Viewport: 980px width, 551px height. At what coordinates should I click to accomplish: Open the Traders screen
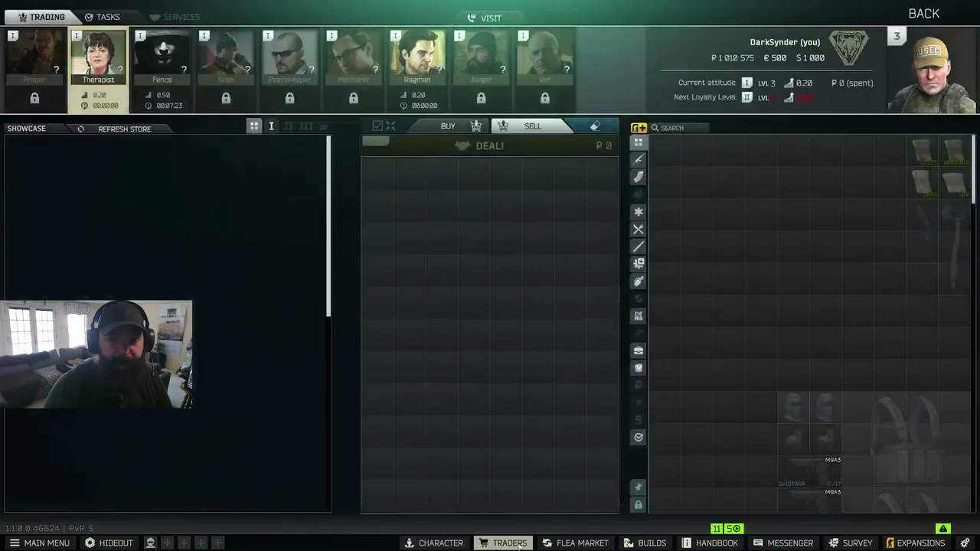click(503, 543)
